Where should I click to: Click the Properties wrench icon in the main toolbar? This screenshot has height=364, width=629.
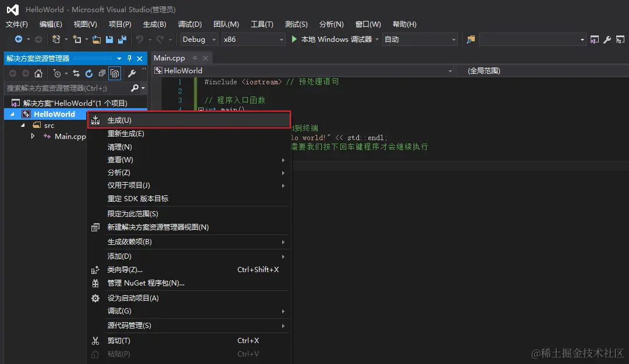[x=607, y=40]
